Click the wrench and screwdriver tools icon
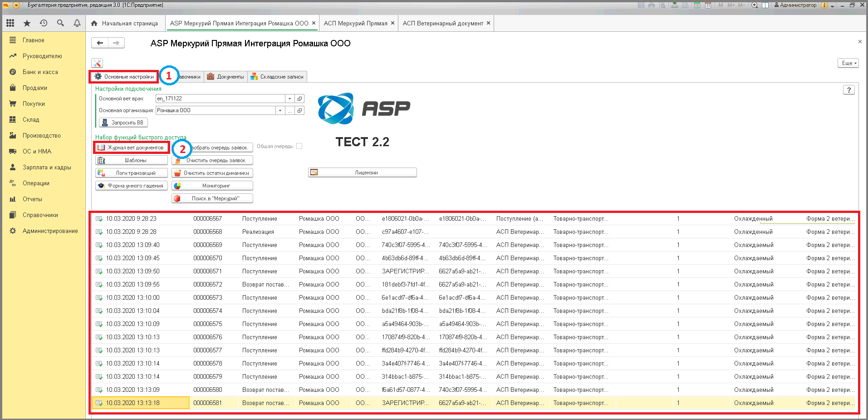Viewport: 868px width, 420px height. point(97,63)
